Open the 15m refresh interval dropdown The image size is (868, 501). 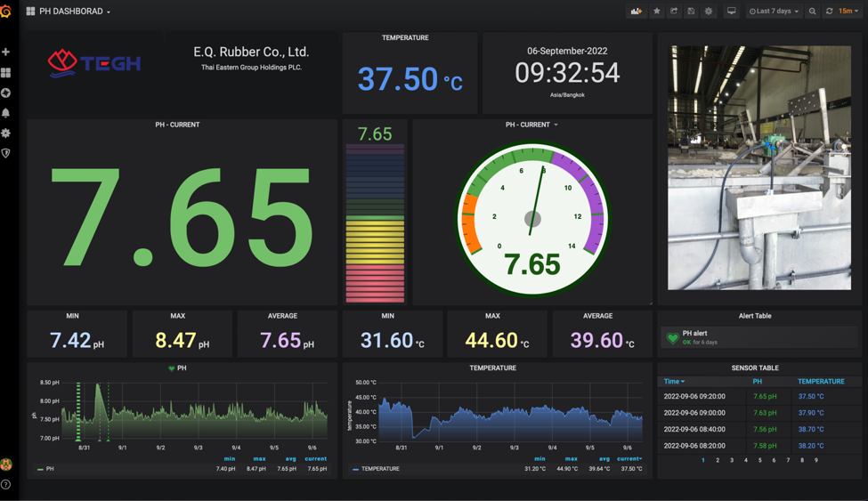point(848,12)
